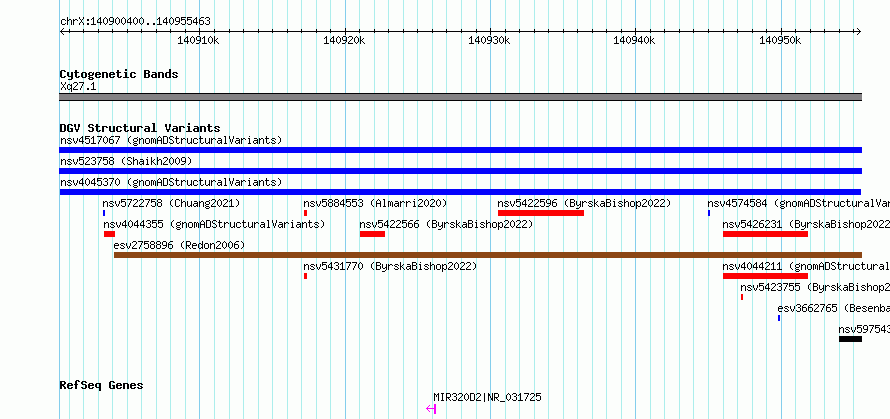Click the 140950k ruler tick label
This screenshot has width=890, height=419.
coord(780,40)
